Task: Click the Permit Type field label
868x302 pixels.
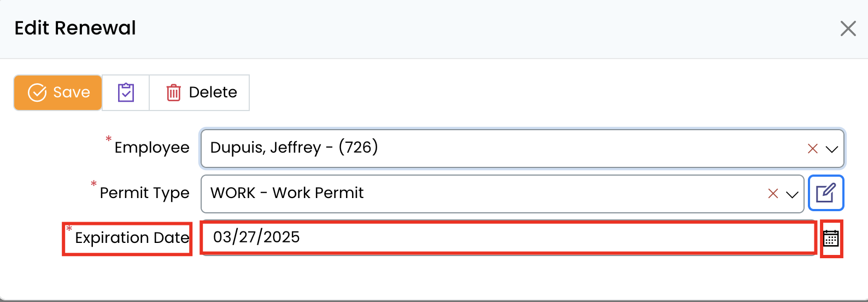Action: coord(144,193)
